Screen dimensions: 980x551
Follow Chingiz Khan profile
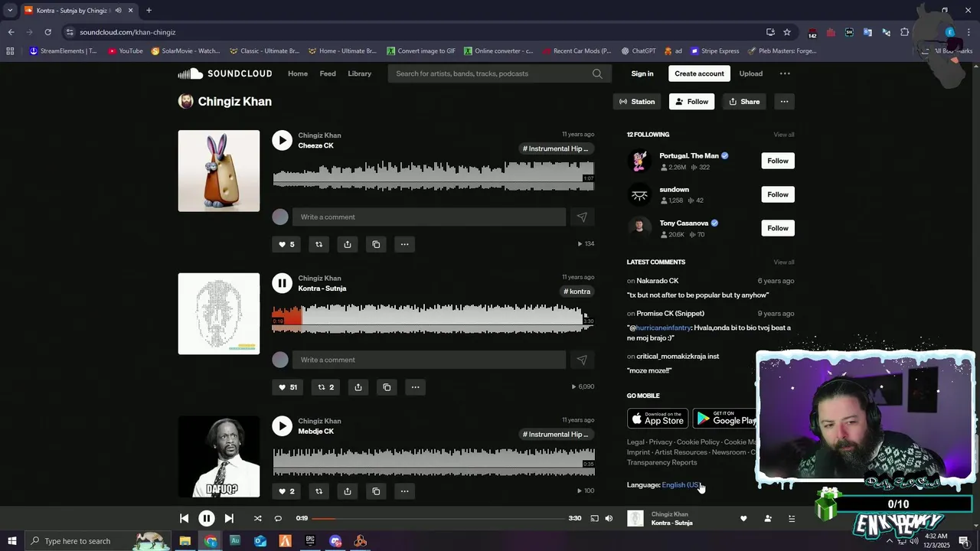pos(691,101)
